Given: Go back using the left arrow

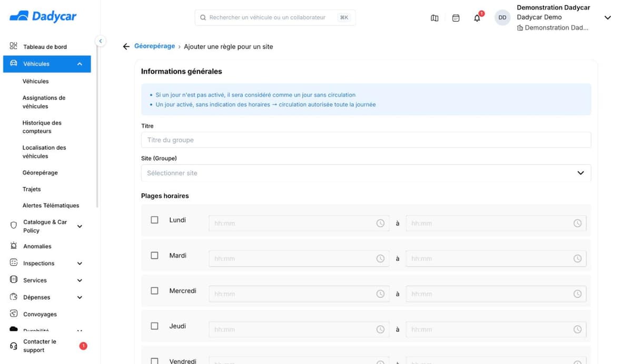Looking at the screenshot, I should pyautogui.click(x=126, y=47).
